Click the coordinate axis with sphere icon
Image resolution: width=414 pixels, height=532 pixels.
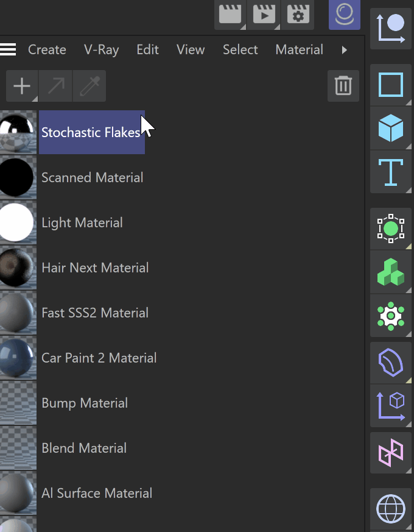pos(391,29)
